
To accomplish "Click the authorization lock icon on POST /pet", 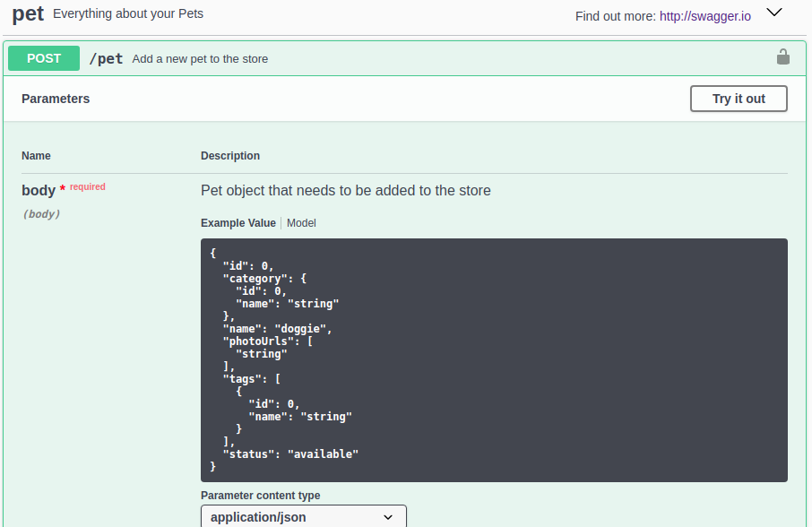I will (x=782, y=57).
